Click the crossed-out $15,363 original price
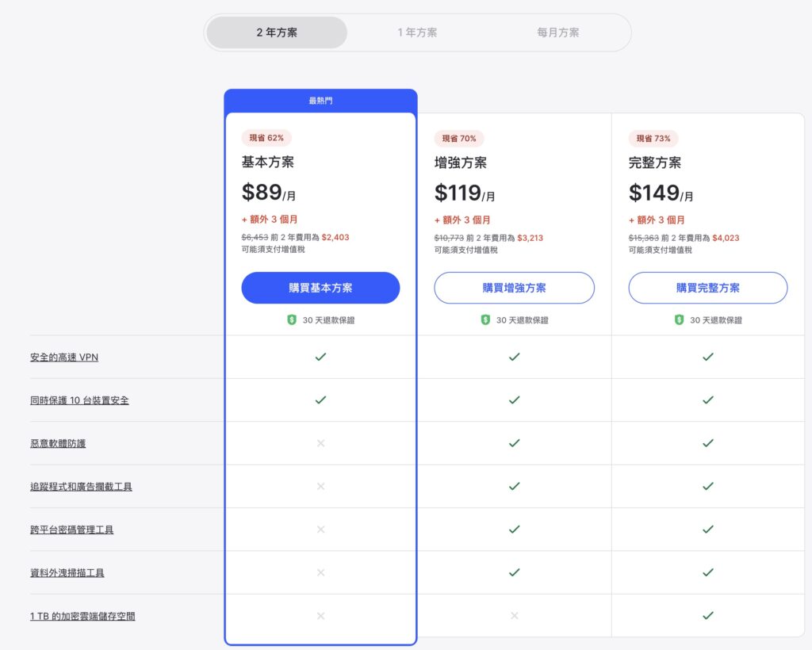This screenshot has width=812, height=650. 644,238
